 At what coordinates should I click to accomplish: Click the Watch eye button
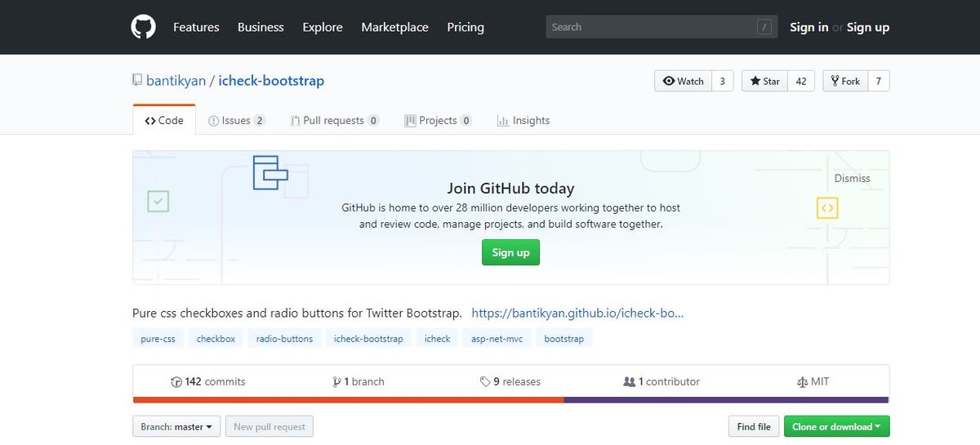click(x=683, y=81)
